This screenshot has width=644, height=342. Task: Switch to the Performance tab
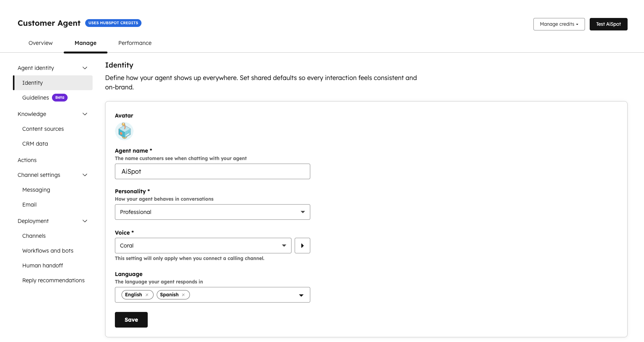[135, 43]
